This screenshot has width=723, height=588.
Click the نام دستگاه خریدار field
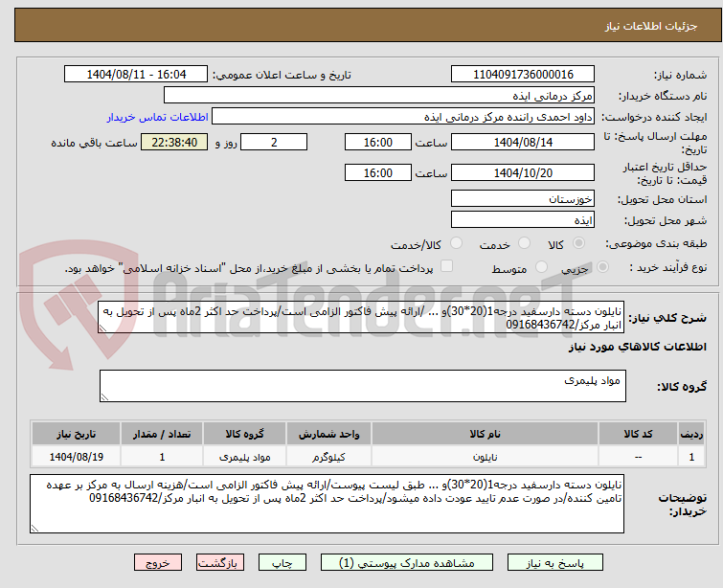(x=379, y=96)
